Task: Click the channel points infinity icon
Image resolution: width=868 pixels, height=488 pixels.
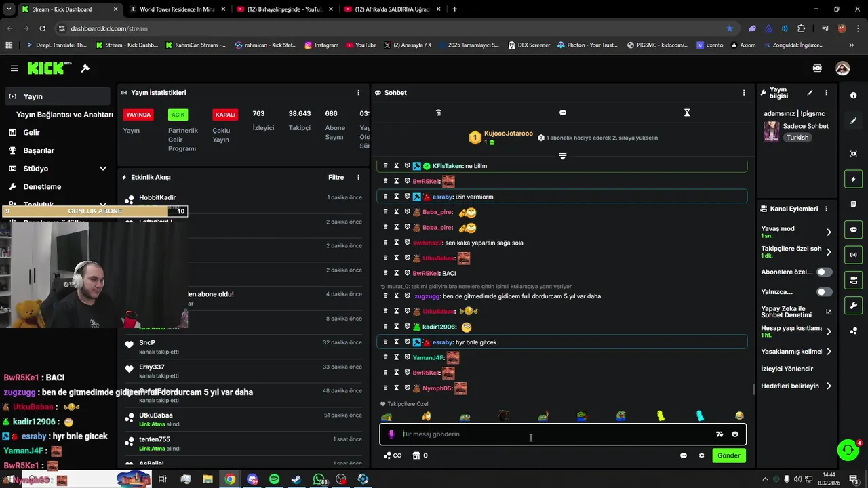Action: [393, 455]
